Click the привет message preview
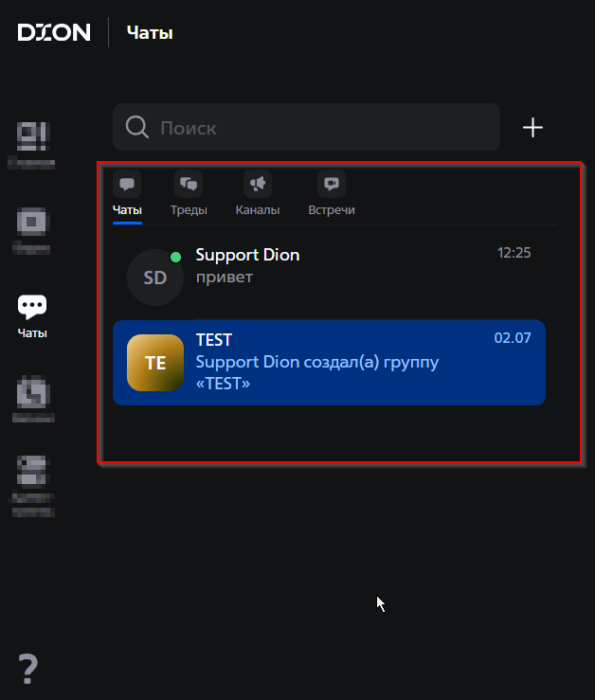Screen dimensions: 595x700 tap(225, 278)
